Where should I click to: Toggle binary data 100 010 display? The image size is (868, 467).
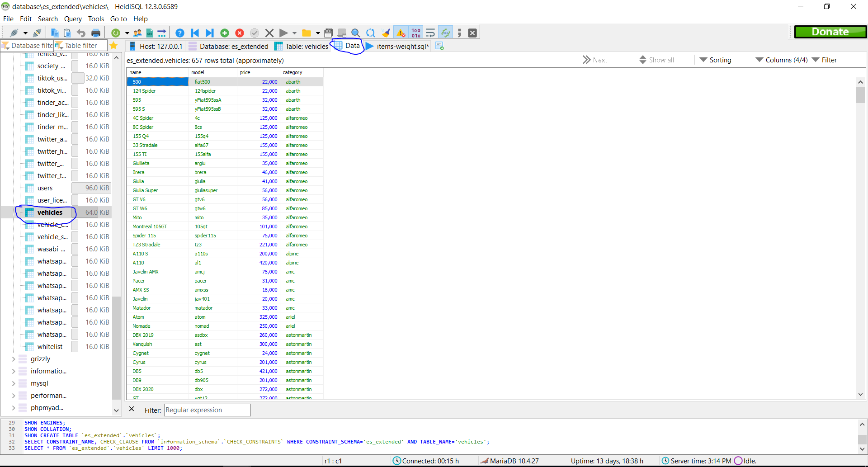click(x=416, y=33)
